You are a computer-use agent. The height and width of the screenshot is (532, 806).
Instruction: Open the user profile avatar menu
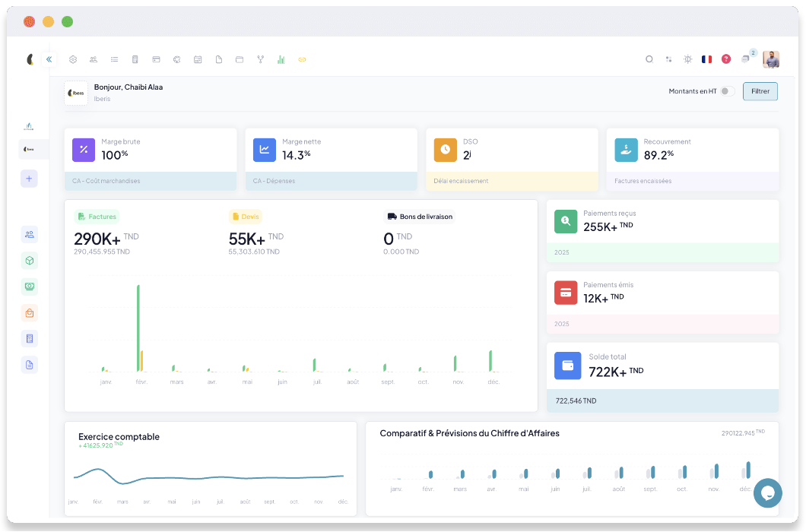point(771,59)
